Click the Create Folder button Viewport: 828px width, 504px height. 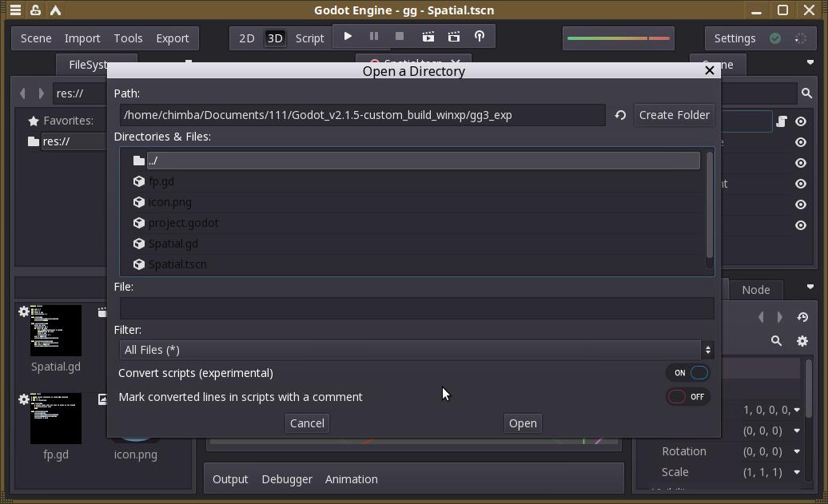click(x=675, y=115)
